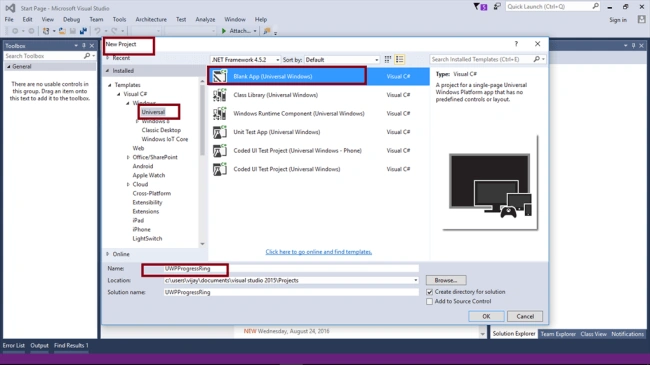
Task: Click the feedback icon in title bar
Action: [497, 6]
